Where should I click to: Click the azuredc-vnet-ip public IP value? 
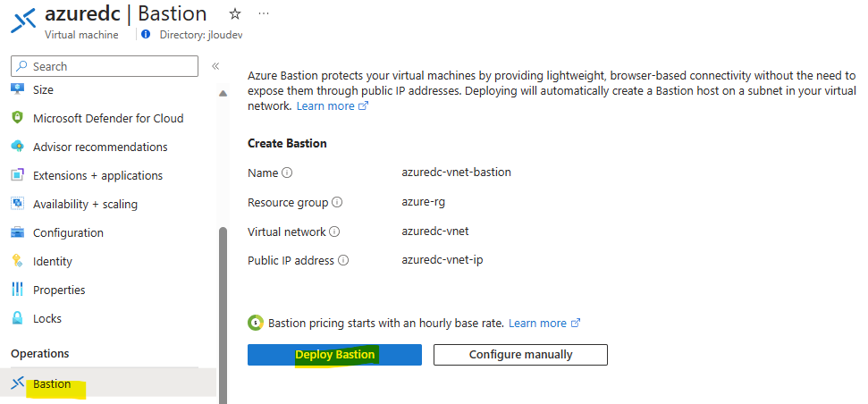(x=442, y=259)
